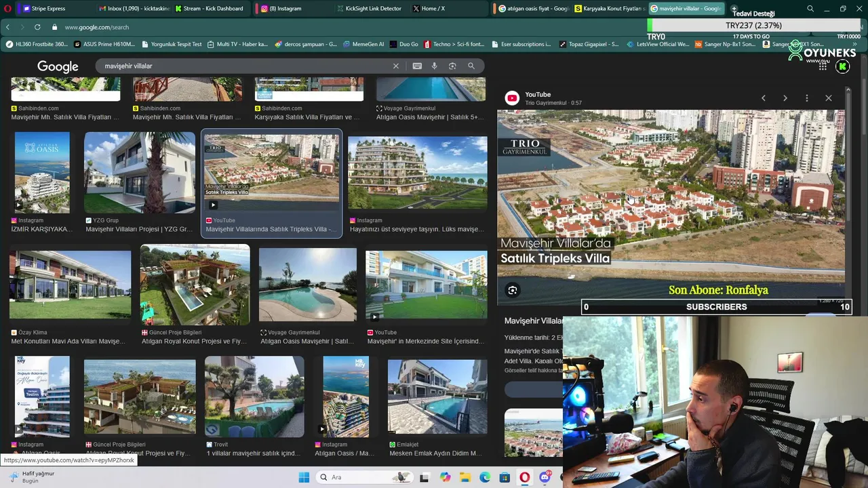Open the Windows Start menu
Image resolution: width=868 pixels, height=488 pixels.
pos(304,477)
